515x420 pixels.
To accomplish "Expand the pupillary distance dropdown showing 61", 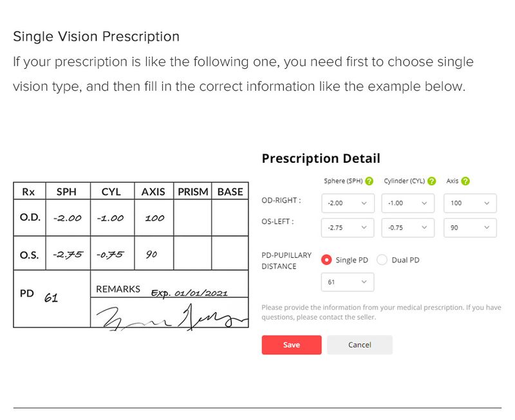I will (x=347, y=282).
